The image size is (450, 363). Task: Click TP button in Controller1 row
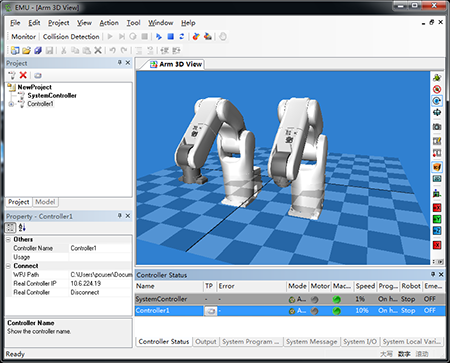210,311
